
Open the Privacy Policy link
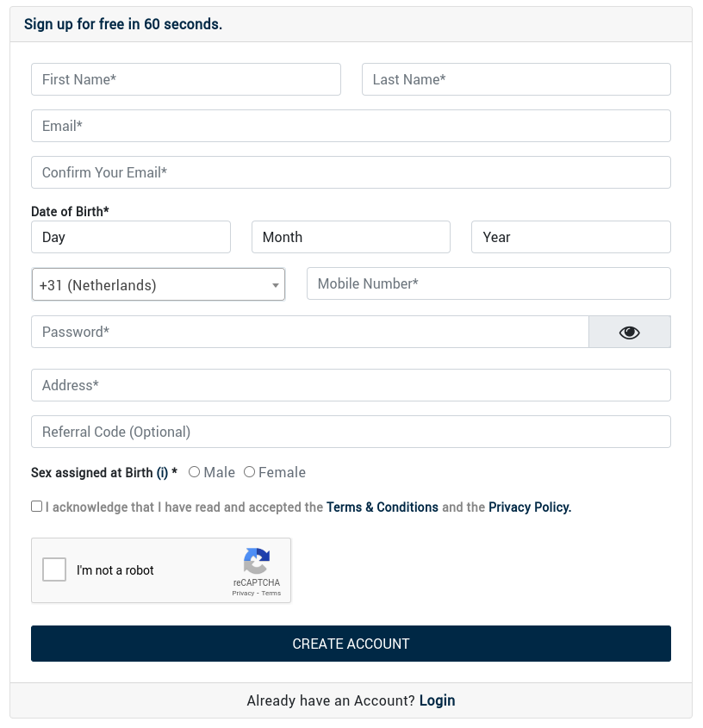(530, 507)
